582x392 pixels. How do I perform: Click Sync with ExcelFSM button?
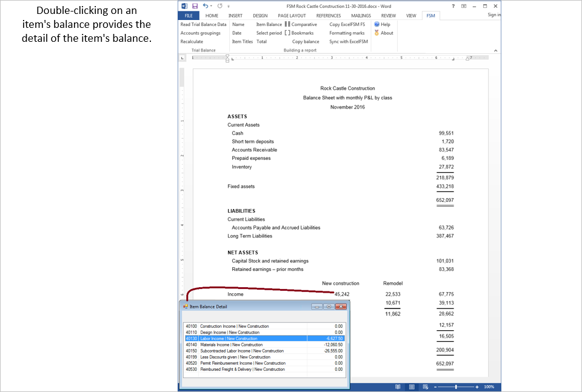[349, 42]
